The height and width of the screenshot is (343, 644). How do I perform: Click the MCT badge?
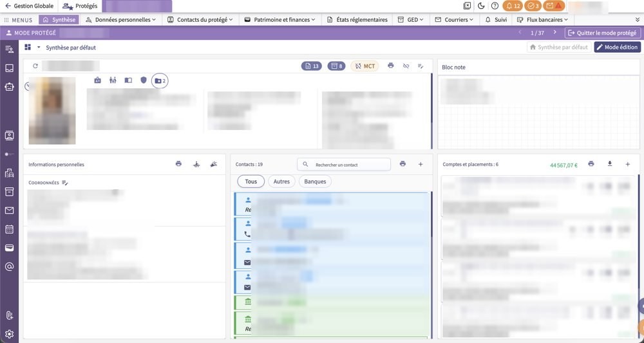[365, 66]
